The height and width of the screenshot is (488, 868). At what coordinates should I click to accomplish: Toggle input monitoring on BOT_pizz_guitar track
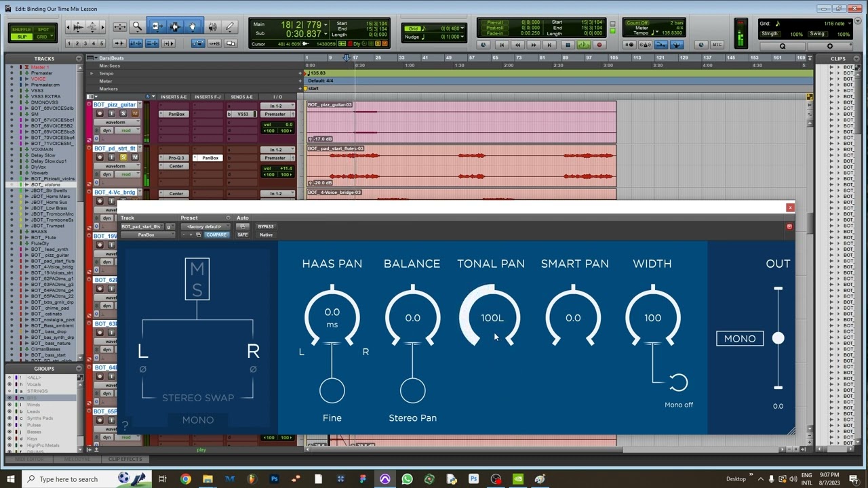(112, 113)
